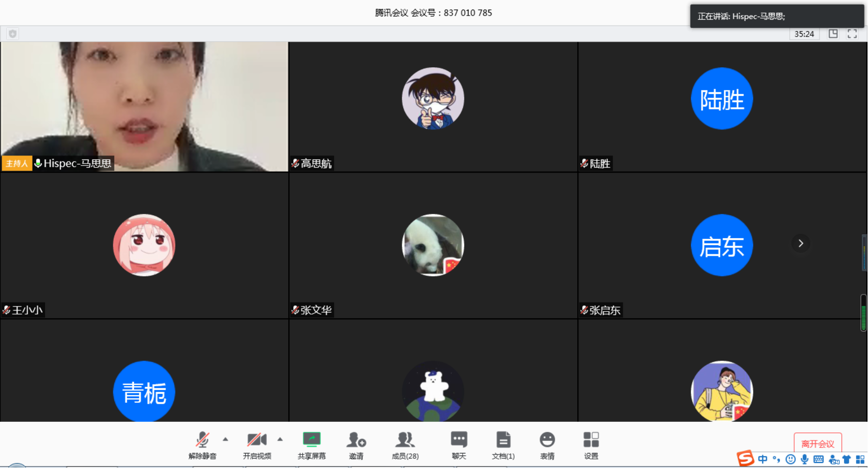868x468 pixels.
Task: Enter fullscreen mode
Action: pos(852,34)
